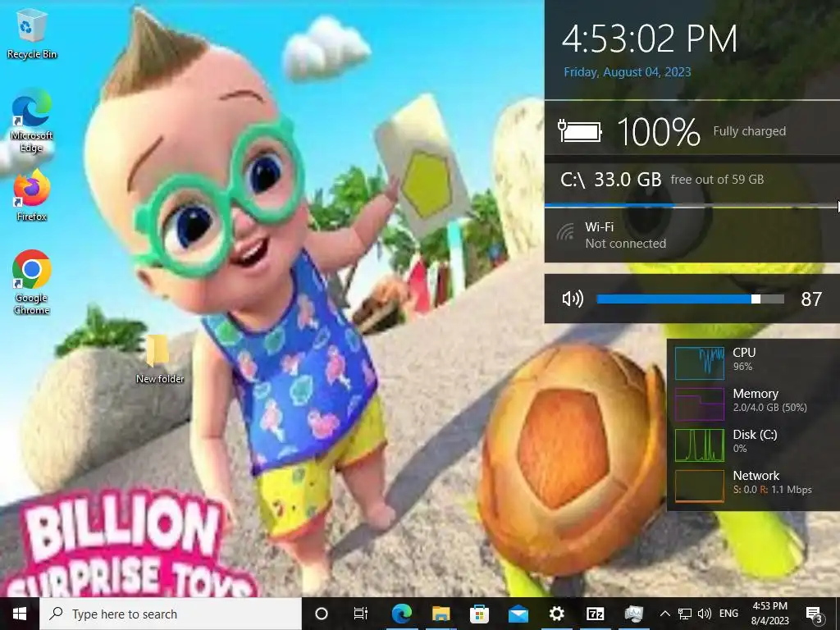Click the 100% battery percentage
The height and width of the screenshot is (630, 840).
659,132
